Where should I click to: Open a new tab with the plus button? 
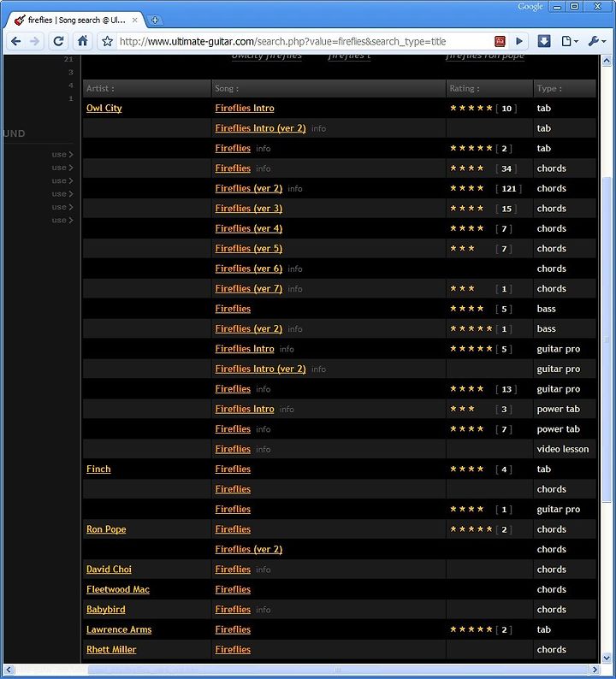[x=155, y=20]
